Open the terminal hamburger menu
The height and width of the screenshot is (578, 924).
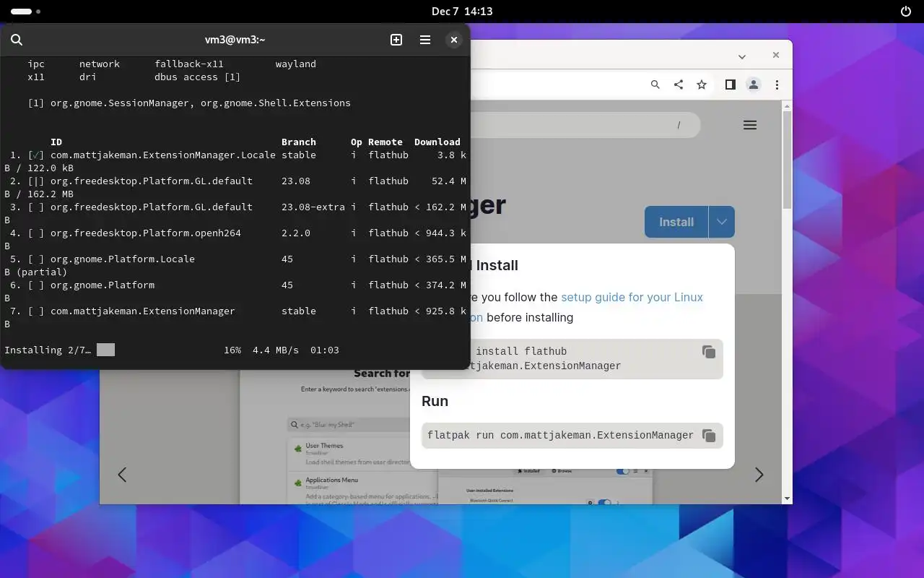pos(425,40)
